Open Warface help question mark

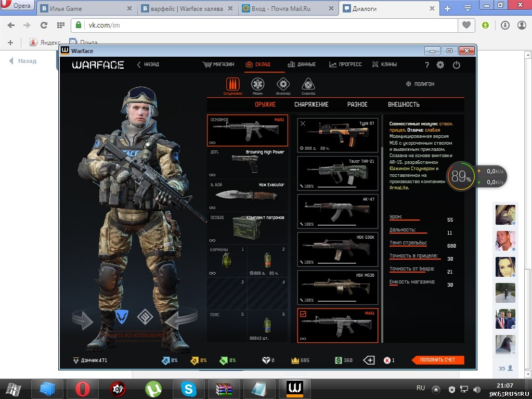[x=427, y=65]
